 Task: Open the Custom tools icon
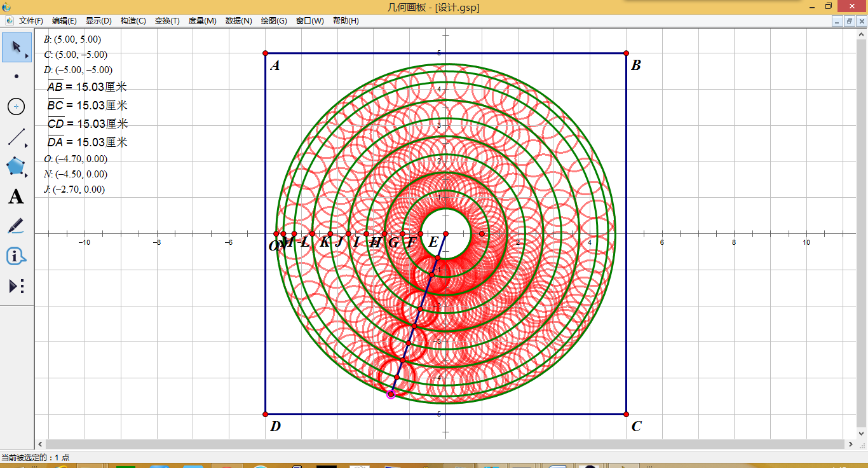coord(17,286)
